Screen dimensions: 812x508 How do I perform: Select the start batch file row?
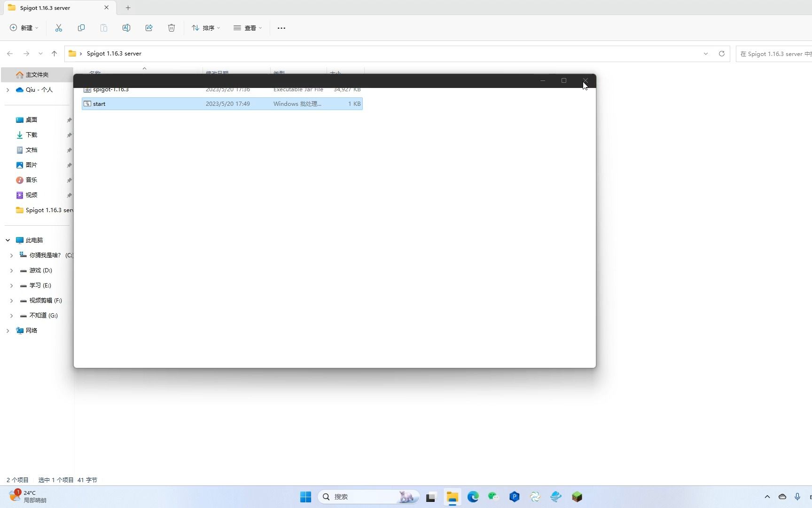pos(222,104)
